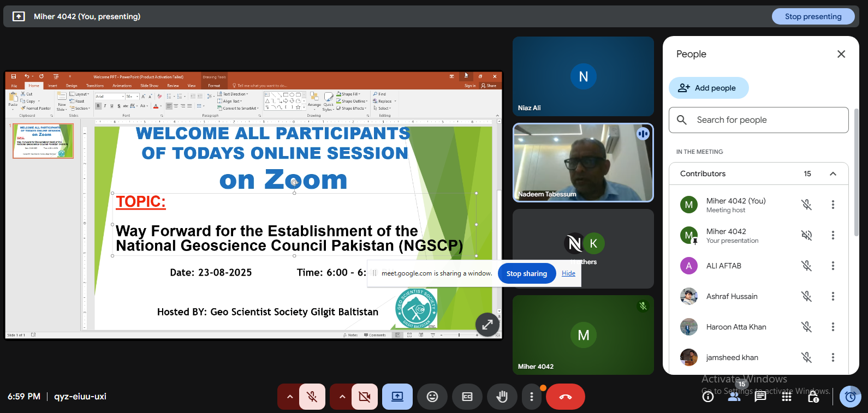Click the present screen button in Meet
This screenshot has width=868, height=413.
click(397, 397)
